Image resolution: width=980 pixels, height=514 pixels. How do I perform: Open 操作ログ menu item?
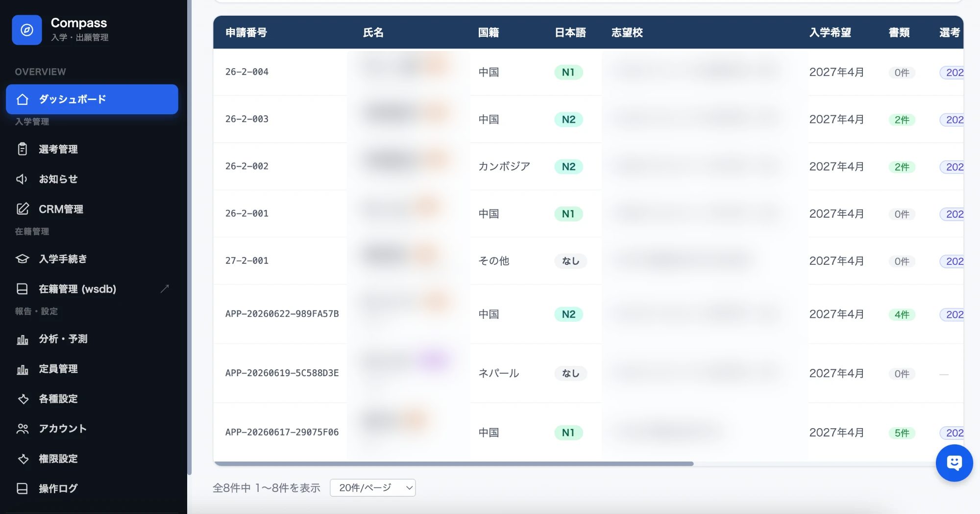92,488
